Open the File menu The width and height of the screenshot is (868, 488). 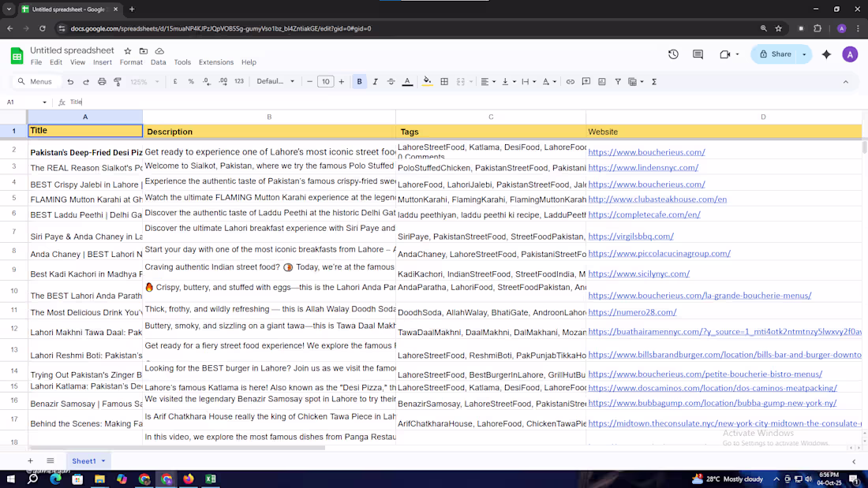click(x=36, y=62)
